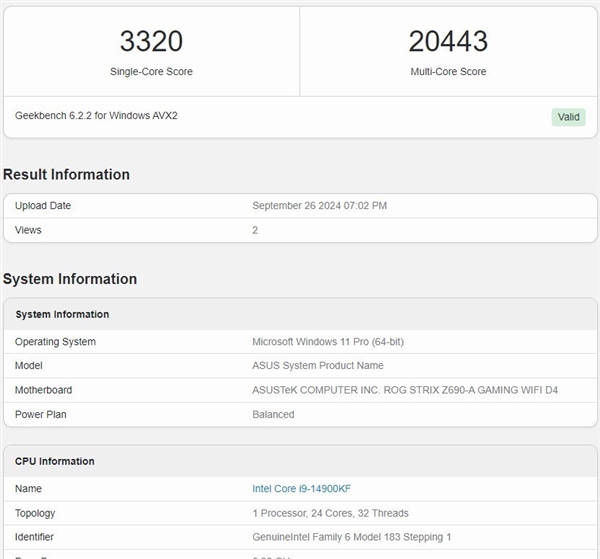Image resolution: width=600 pixels, height=559 pixels.
Task: Click the topology value with 24 Cores
Action: [x=328, y=513]
